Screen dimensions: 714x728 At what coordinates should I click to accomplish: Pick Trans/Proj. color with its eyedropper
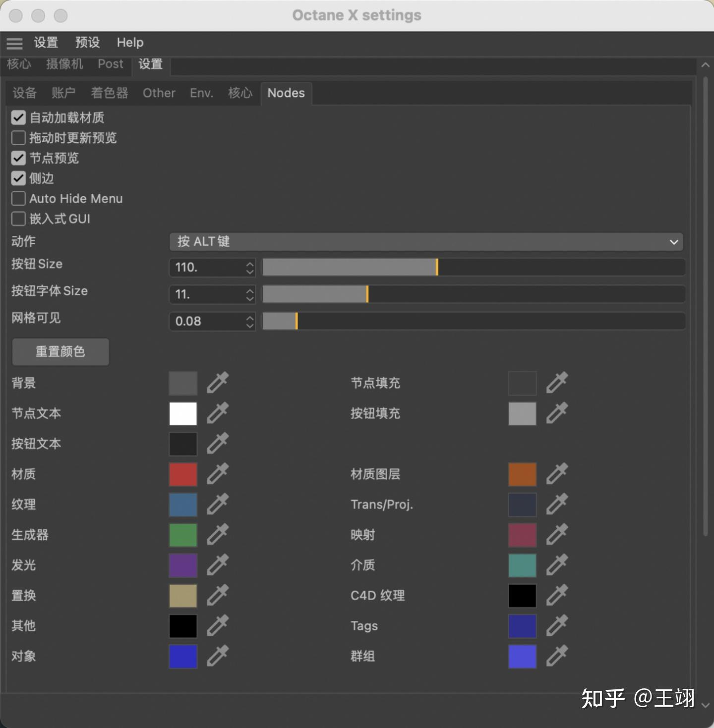pyautogui.click(x=557, y=504)
